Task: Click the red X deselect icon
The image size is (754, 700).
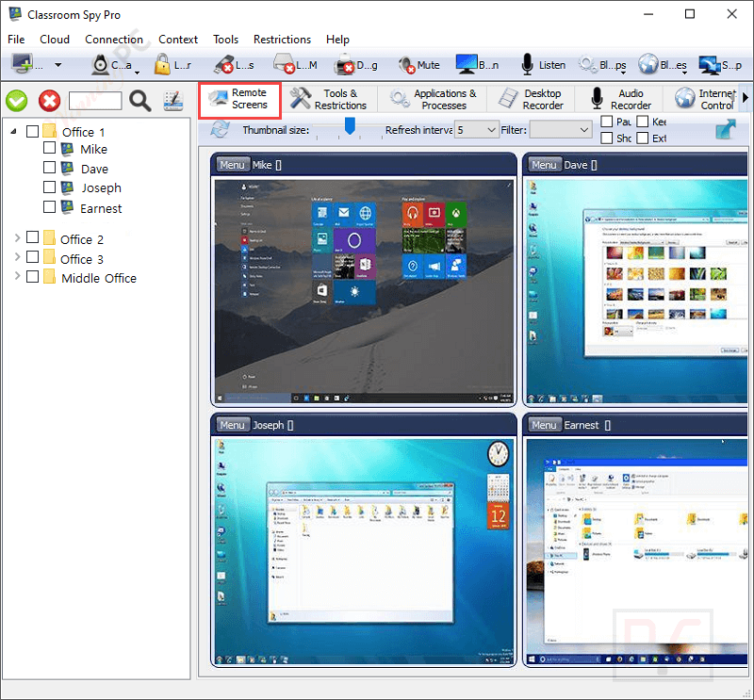Action: coord(49,101)
